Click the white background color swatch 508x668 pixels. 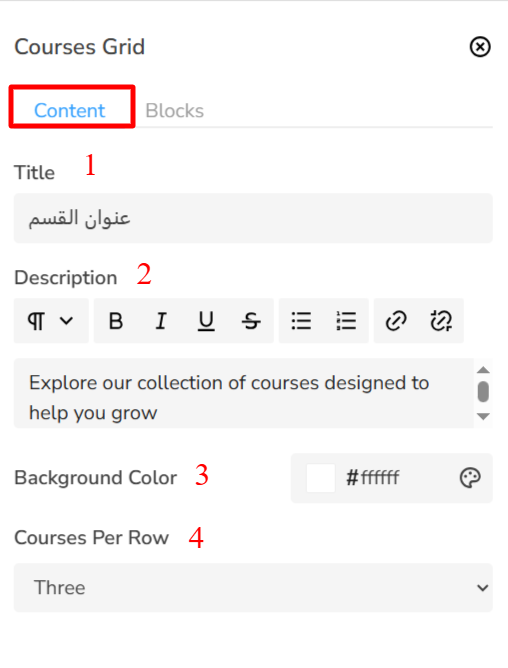(320, 478)
